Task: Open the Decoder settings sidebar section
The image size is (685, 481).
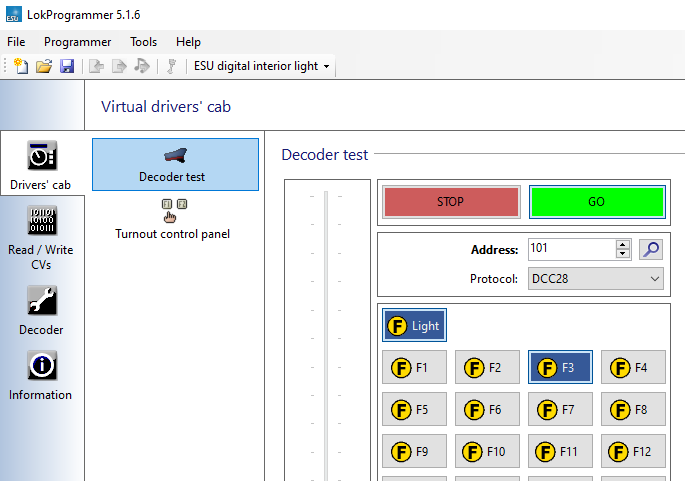Action: (41, 311)
